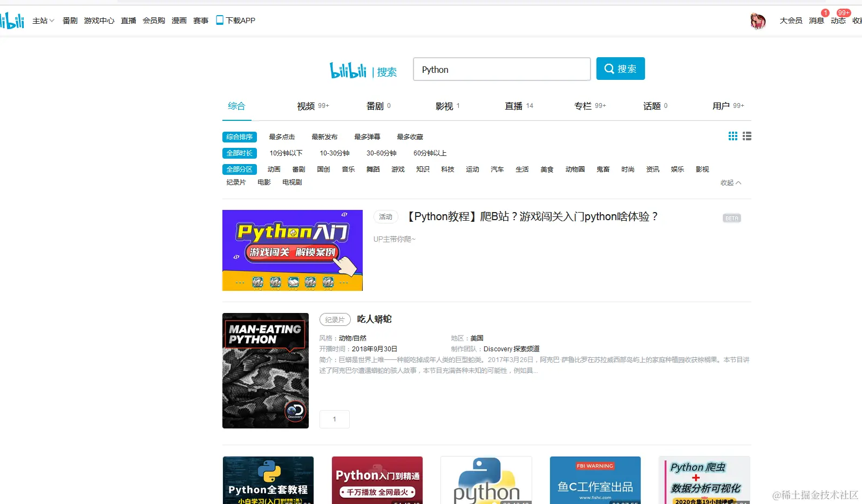
Task: Filter by 鬼畜 category
Action: 603,169
